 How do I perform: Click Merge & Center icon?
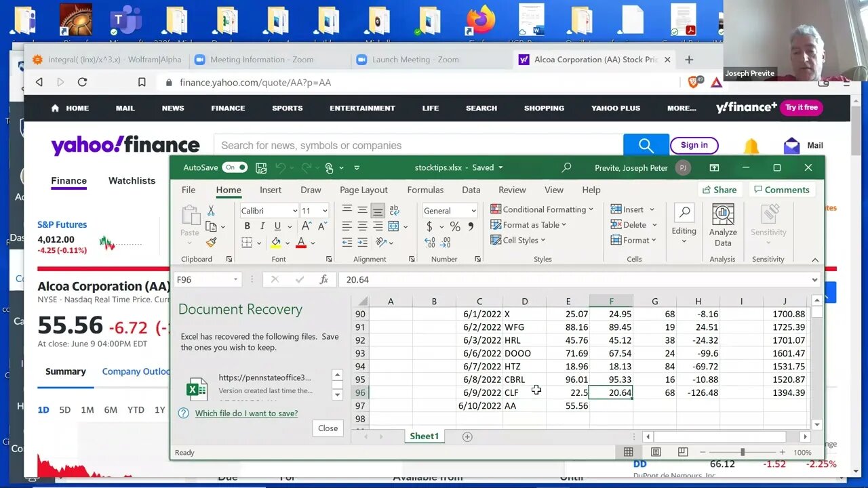click(x=395, y=226)
